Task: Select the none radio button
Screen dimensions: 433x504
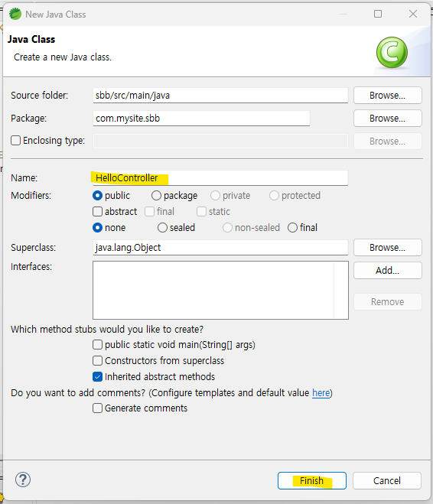Action: (97, 228)
